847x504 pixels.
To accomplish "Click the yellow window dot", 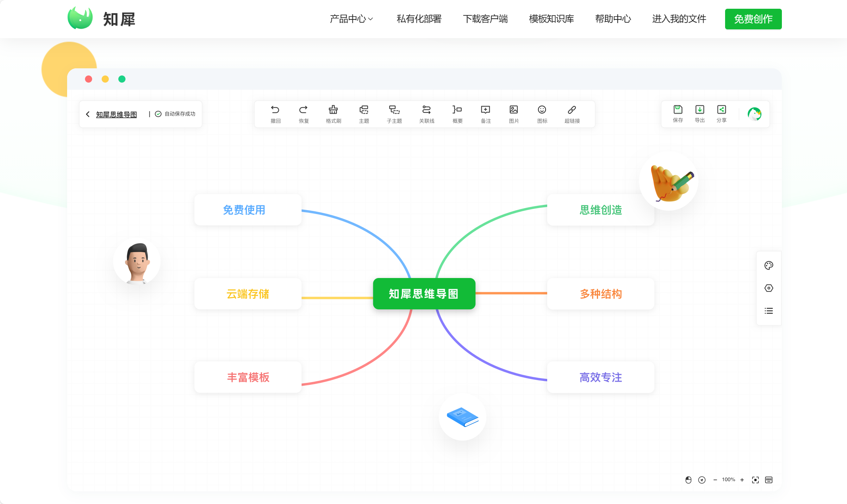I will (105, 79).
